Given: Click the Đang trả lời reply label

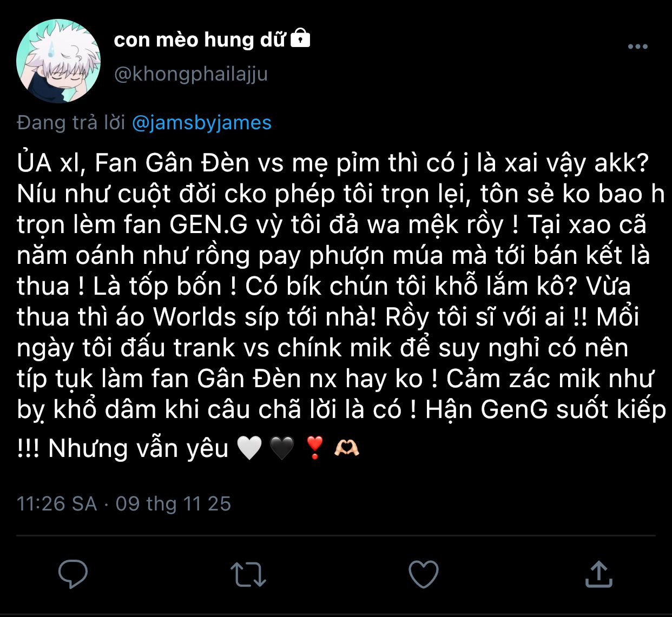Looking at the screenshot, I should 71,123.
